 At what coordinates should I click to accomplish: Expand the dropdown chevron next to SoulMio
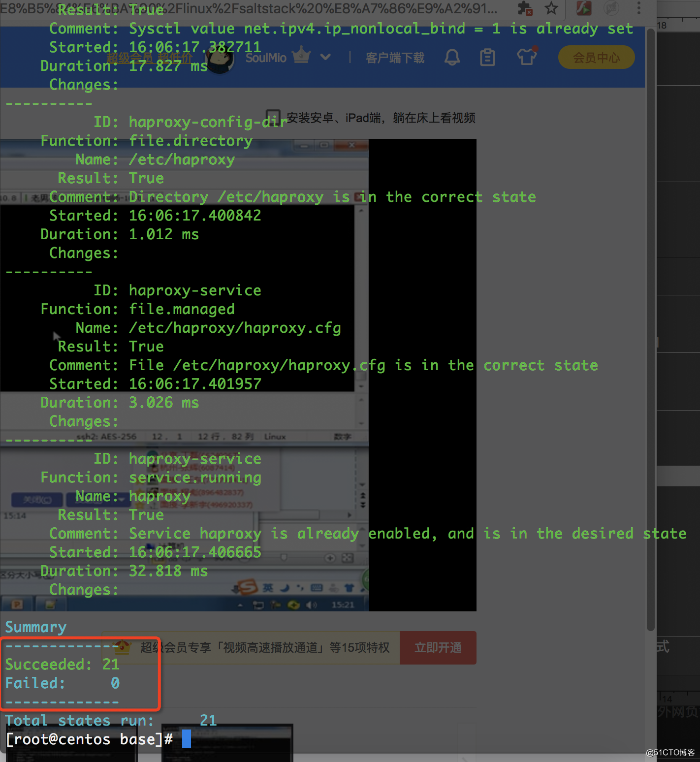pyautogui.click(x=325, y=57)
